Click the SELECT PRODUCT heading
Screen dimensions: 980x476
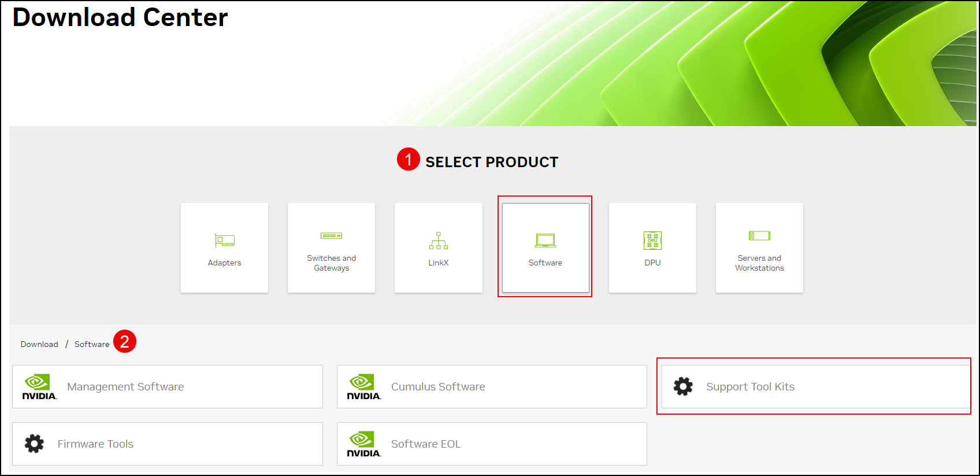[x=492, y=162]
